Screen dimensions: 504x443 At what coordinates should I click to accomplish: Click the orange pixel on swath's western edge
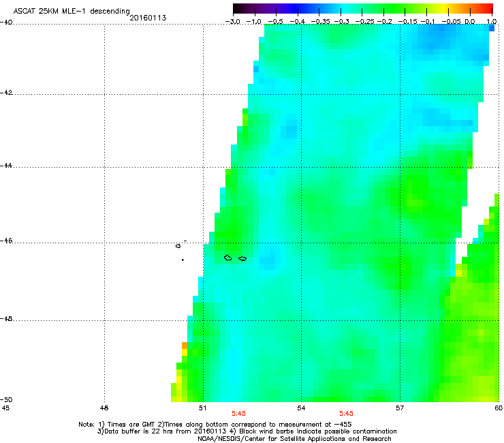click(x=185, y=346)
